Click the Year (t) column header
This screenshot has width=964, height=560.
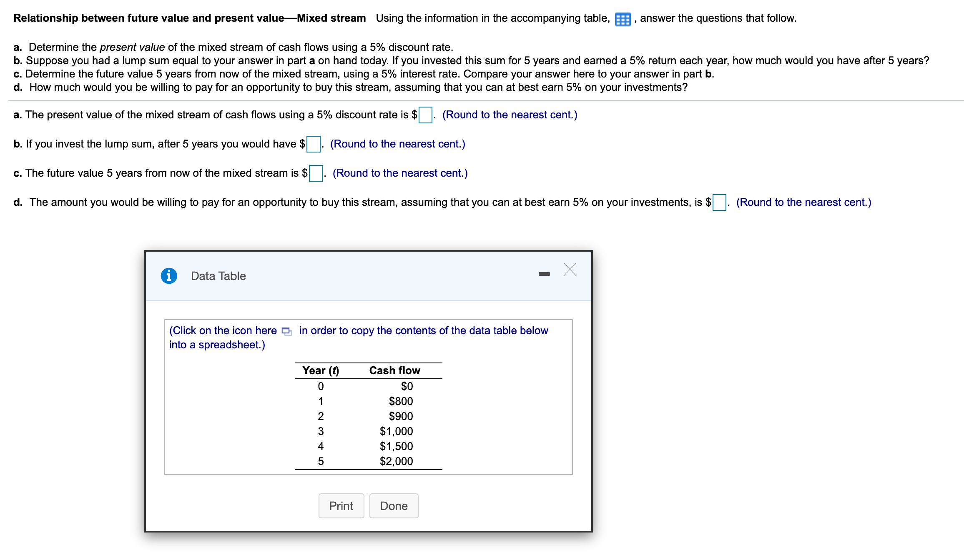click(321, 370)
